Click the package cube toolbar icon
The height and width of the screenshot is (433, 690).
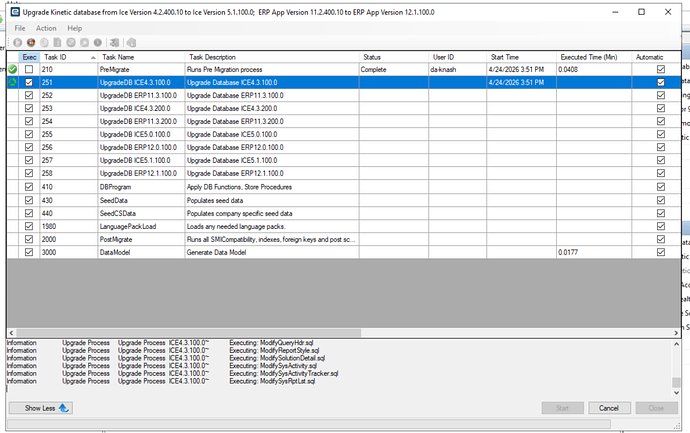click(131, 43)
